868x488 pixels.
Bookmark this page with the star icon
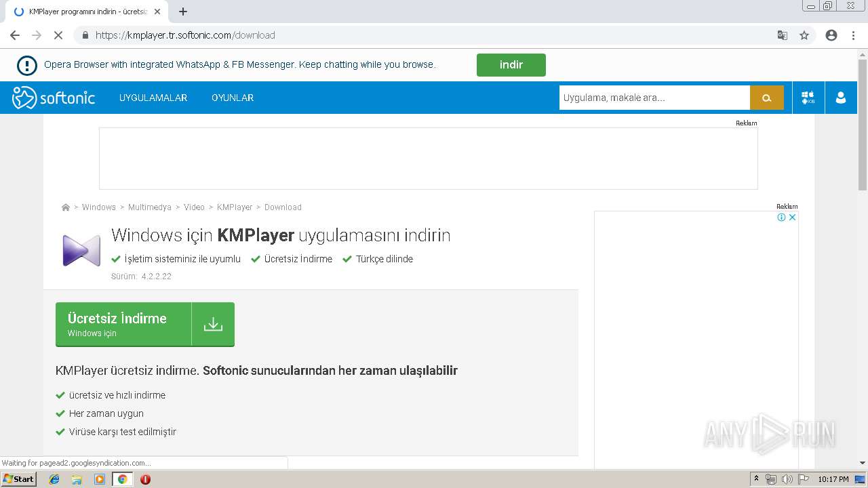coord(804,35)
